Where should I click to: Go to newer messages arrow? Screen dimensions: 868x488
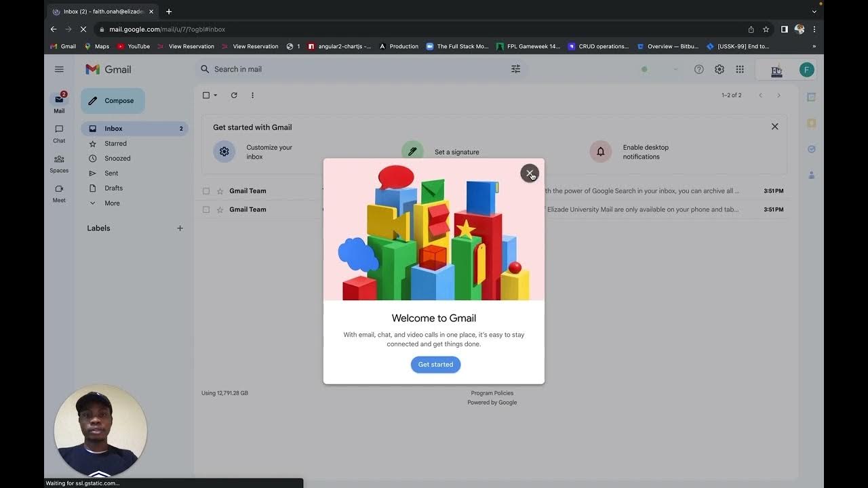(x=760, y=96)
